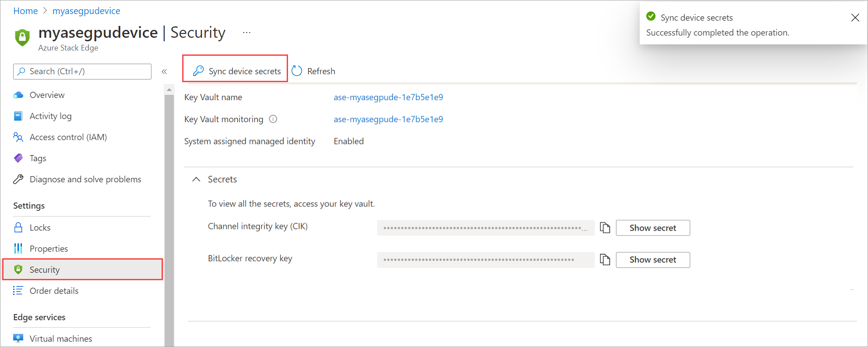The height and width of the screenshot is (347, 868).
Task: Click the Overview cloud icon
Action: point(18,95)
